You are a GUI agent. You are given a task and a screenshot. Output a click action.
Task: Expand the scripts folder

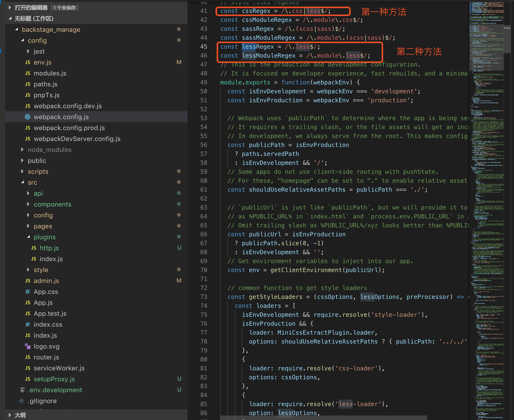point(22,171)
